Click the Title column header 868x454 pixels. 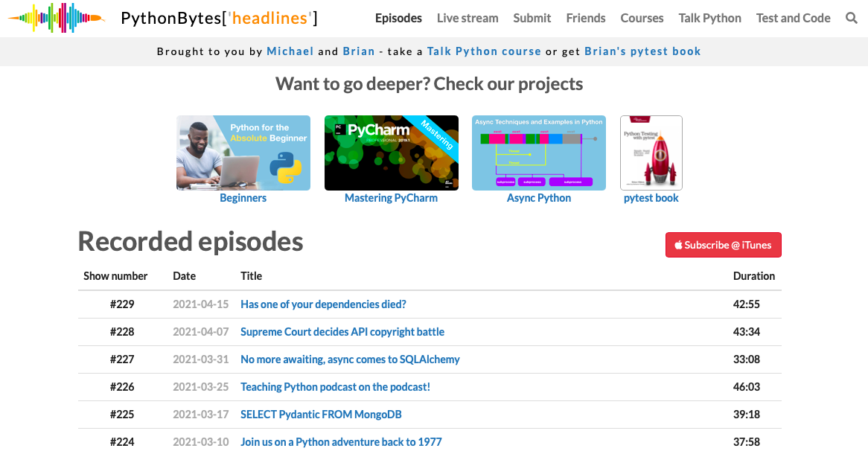[252, 275]
